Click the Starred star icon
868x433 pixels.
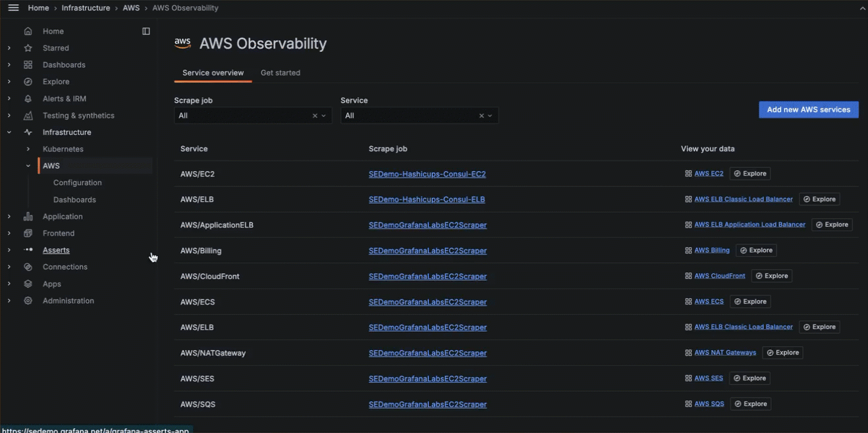tap(28, 48)
